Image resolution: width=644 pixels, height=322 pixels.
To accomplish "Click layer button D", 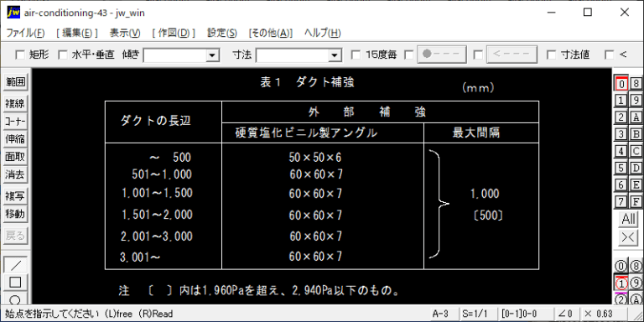I will 636,168.
